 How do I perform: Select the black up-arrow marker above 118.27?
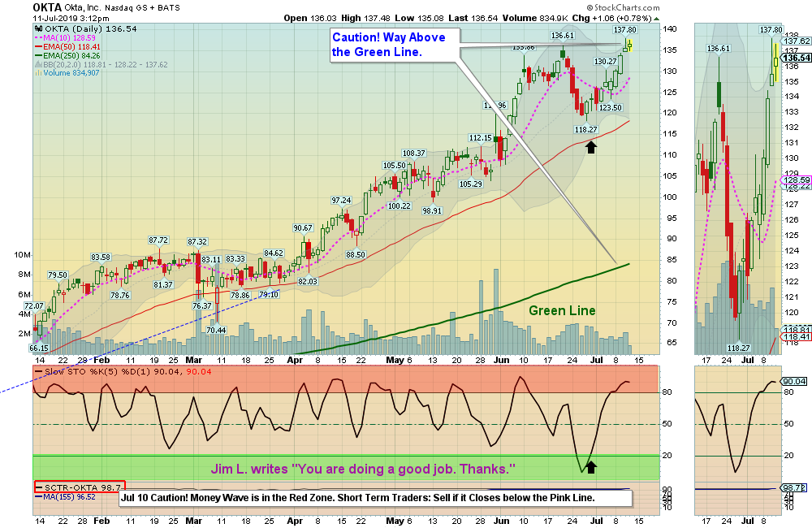pos(592,146)
